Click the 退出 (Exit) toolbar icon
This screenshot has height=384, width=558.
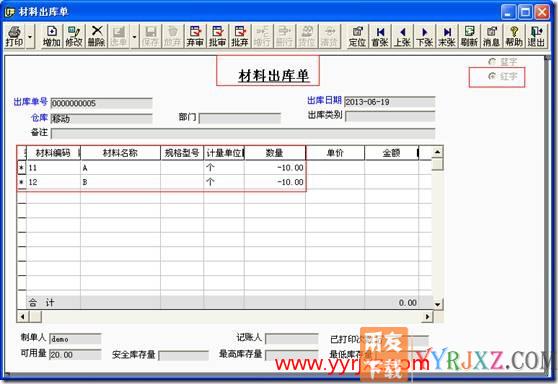pos(536,36)
